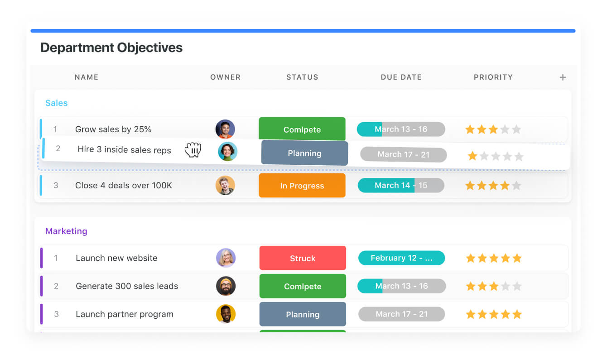Open the owner avatar for Grow sales by 25%
Viewport: 607px width, 364px height.
pyautogui.click(x=225, y=129)
